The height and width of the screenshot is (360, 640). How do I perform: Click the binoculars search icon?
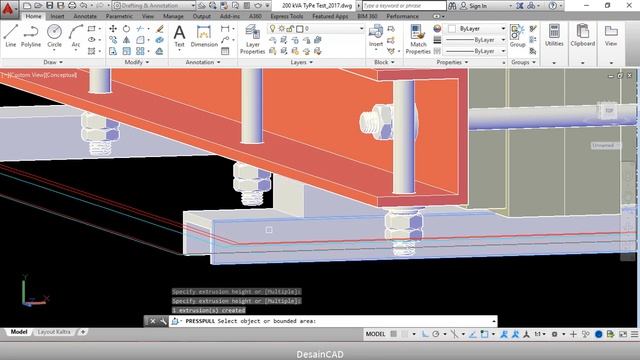452,6
